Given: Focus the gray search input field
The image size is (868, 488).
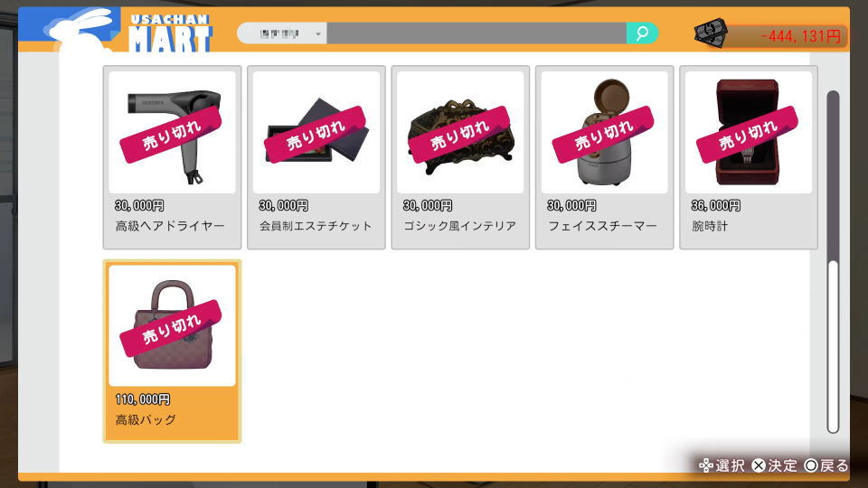Looking at the screenshot, I should 476,33.
